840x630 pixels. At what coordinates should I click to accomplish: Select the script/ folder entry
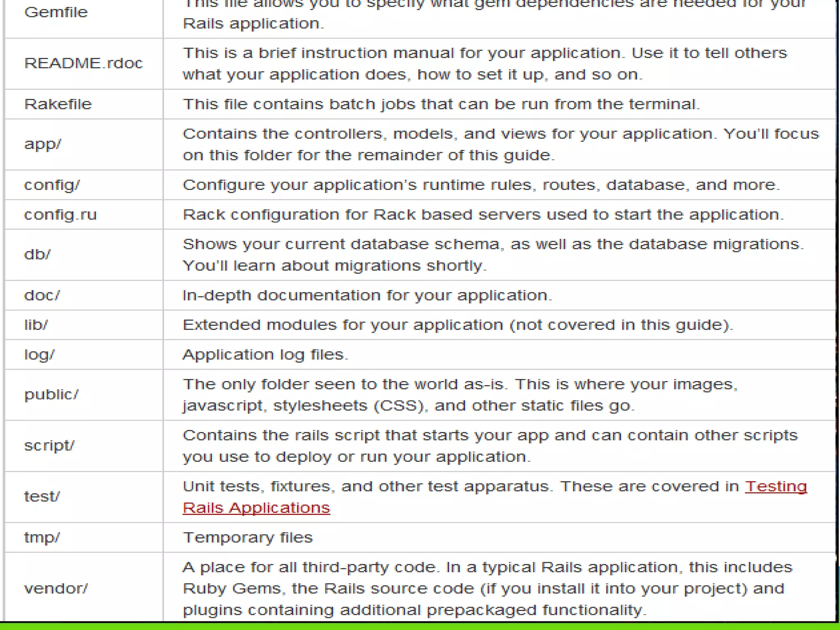click(49, 445)
